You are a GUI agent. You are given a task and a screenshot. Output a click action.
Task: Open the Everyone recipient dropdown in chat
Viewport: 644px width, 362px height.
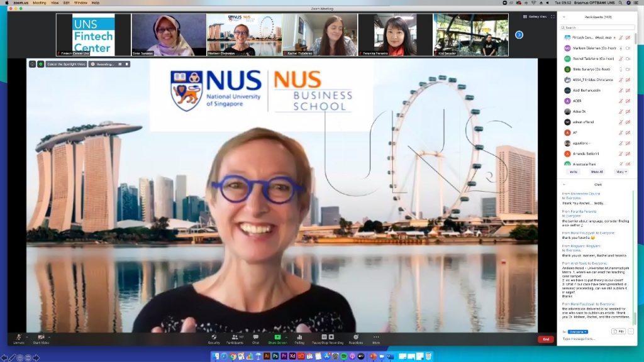click(x=578, y=332)
